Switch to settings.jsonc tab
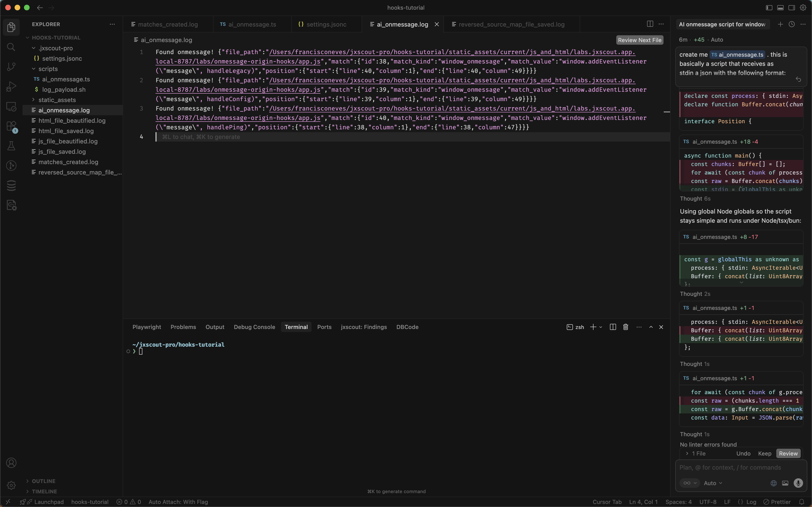The height and width of the screenshot is (507, 812). pos(326,24)
